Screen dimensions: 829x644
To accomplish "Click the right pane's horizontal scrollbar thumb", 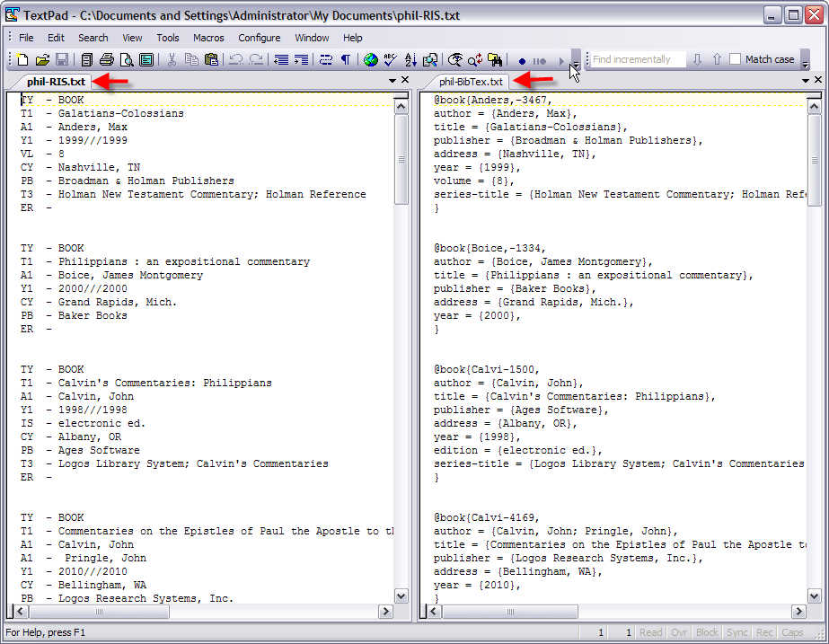I will 509,612.
